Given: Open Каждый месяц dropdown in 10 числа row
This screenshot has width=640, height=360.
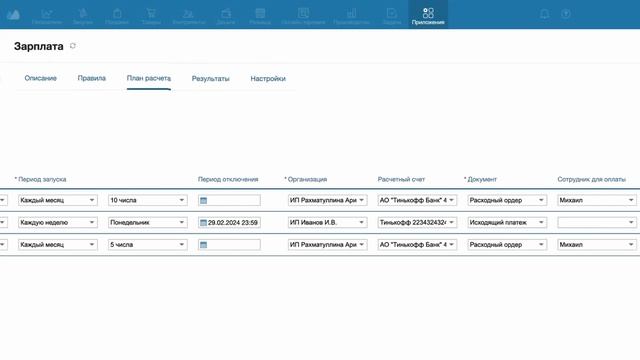Looking at the screenshot, I should [58, 200].
